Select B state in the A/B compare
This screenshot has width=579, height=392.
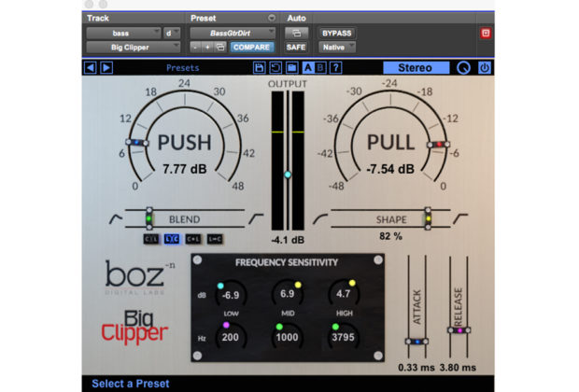320,68
